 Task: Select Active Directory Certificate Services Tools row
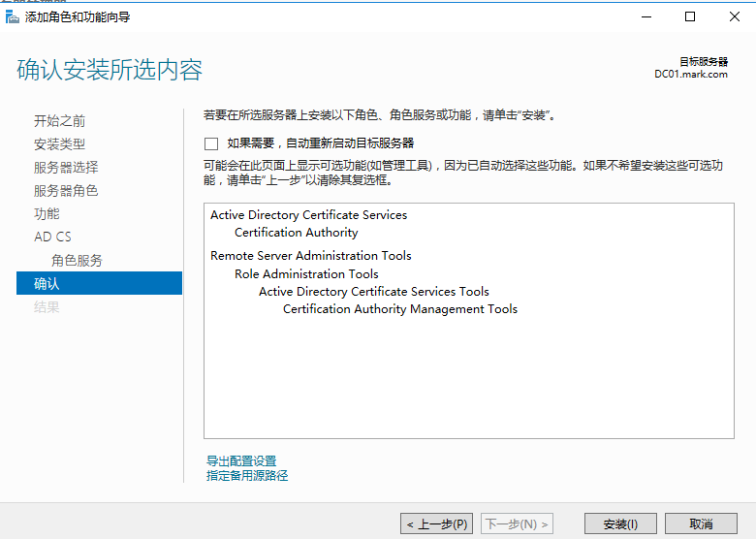click(374, 292)
